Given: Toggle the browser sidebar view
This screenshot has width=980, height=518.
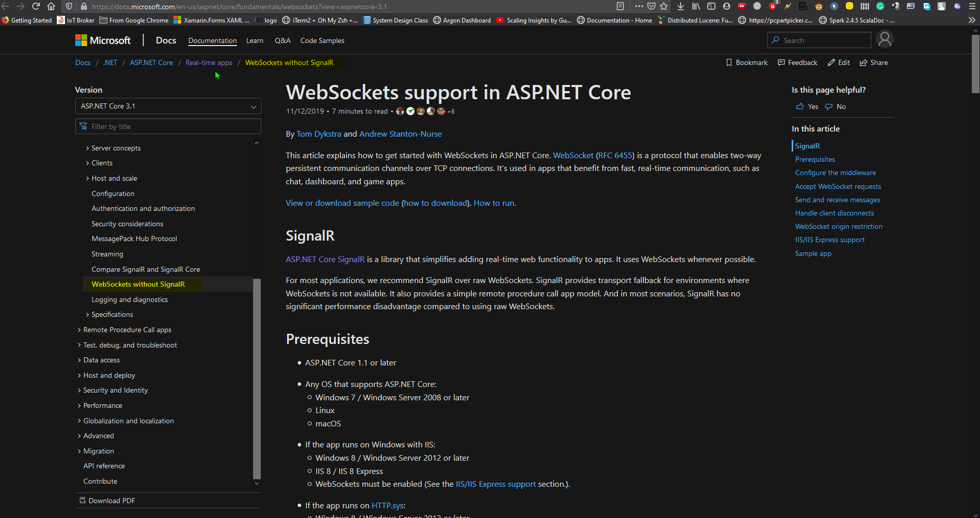Looking at the screenshot, I should pos(711,6).
